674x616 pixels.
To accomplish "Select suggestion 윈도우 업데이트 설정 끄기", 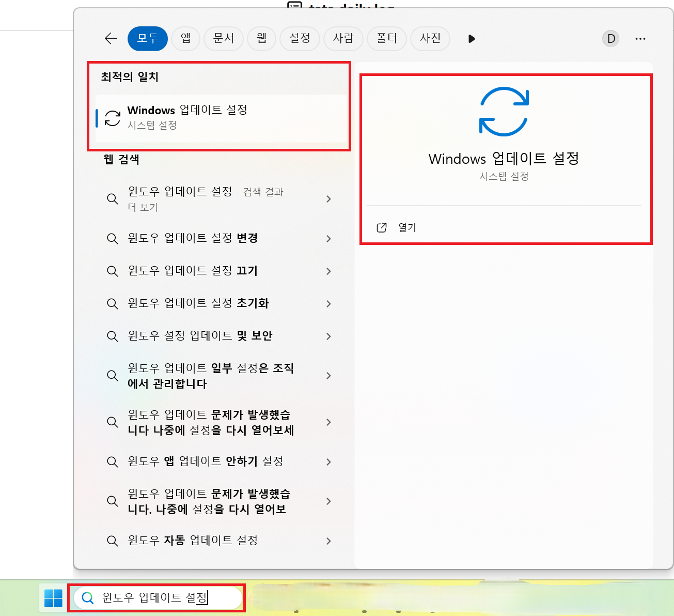I will coord(221,271).
